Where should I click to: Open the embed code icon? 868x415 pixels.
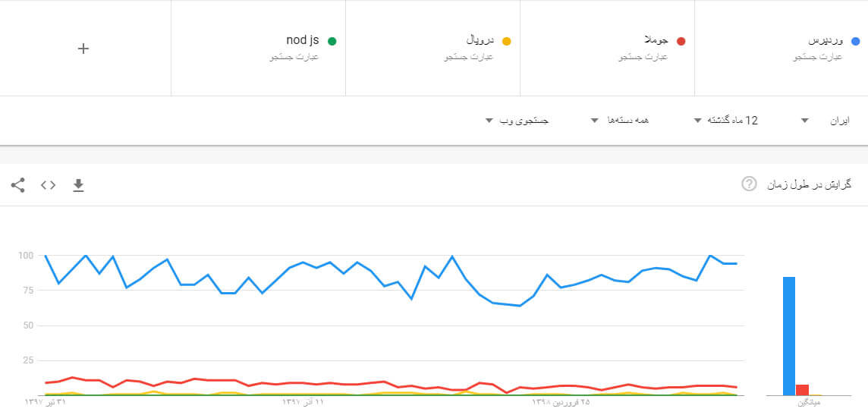point(48,185)
